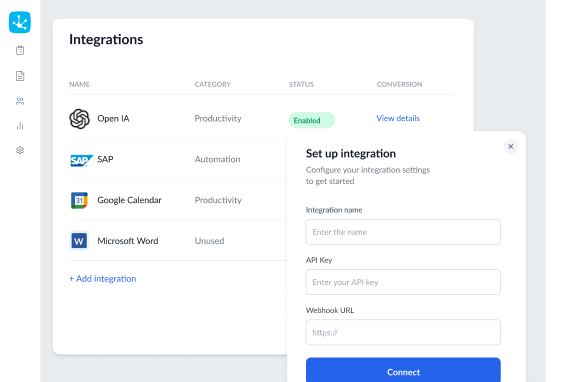Sort by the Category column header
The height and width of the screenshot is (382, 588).
pos(213,84)
